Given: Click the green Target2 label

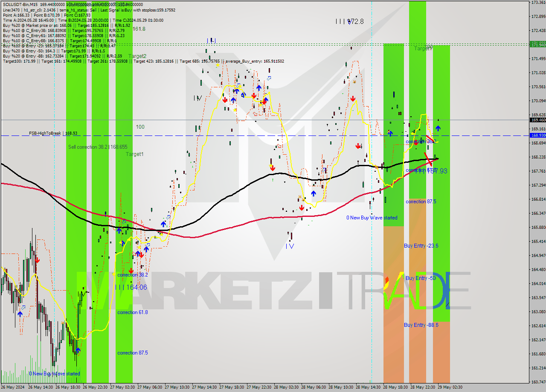Looking at the screenshot, I should pos(137,56).
